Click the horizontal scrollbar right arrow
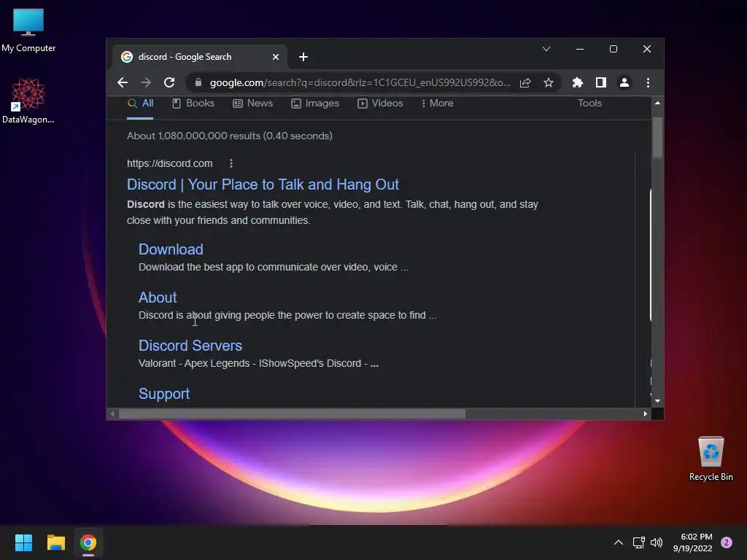Screen dimensions: 747x560 pos(645,414)
